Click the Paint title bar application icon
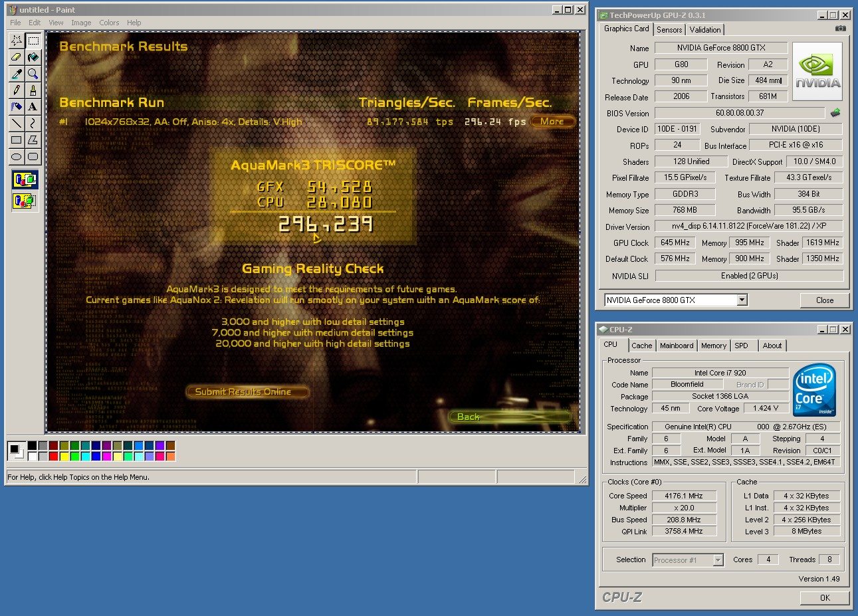858x616 pixels. click(11, 10)
